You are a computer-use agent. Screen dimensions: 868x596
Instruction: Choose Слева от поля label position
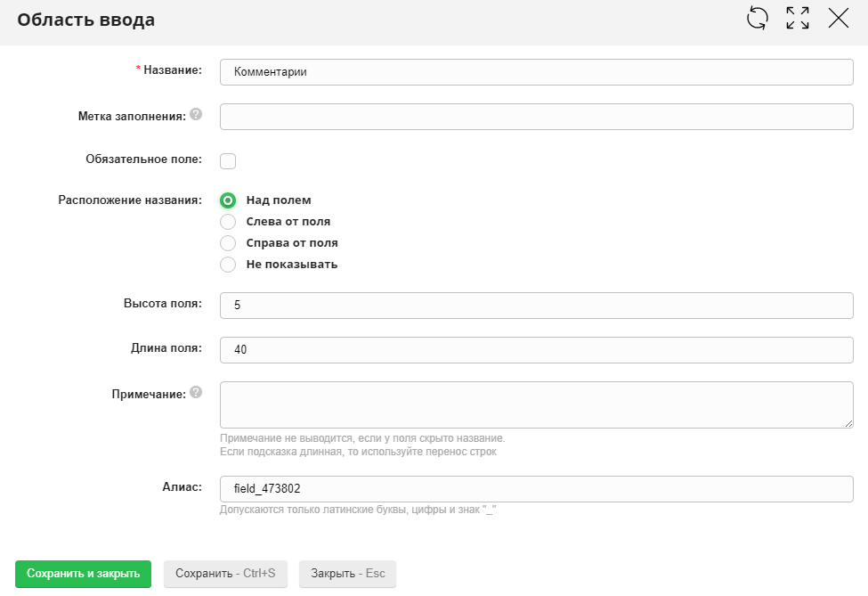[x=228, y=222]
